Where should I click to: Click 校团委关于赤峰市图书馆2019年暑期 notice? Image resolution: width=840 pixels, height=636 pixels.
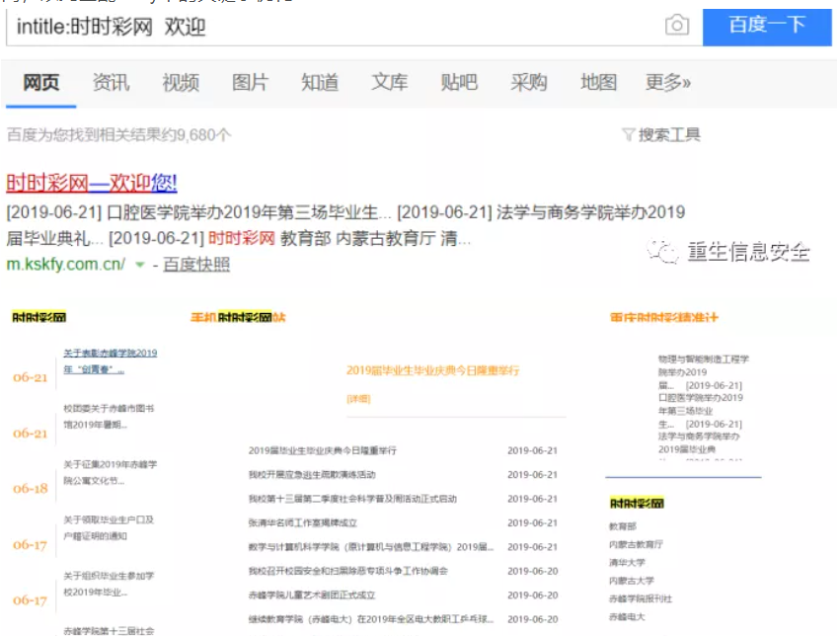click(x=109, y=417)
